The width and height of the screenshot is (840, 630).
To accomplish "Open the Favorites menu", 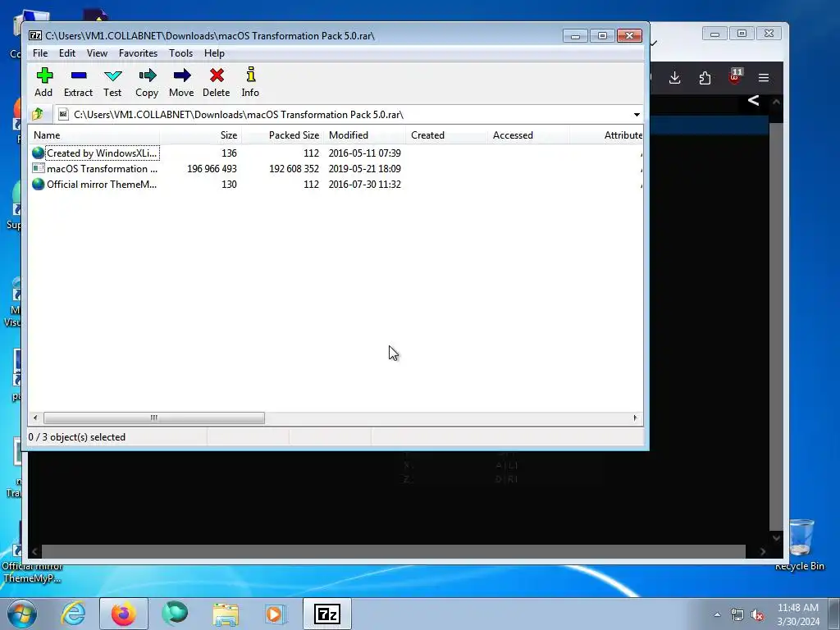I will pyautogui.click(x=138, y=53).
